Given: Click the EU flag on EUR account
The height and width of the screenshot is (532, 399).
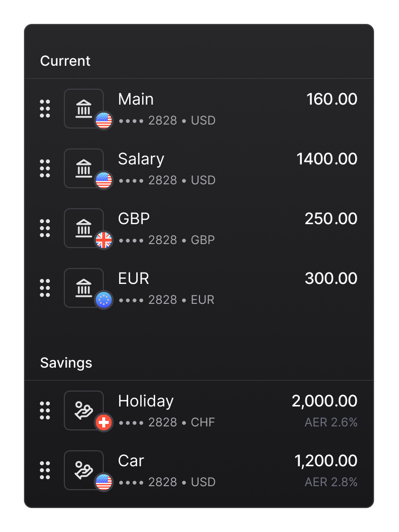Looking at the screenshot, I should [x=104, y=300].
